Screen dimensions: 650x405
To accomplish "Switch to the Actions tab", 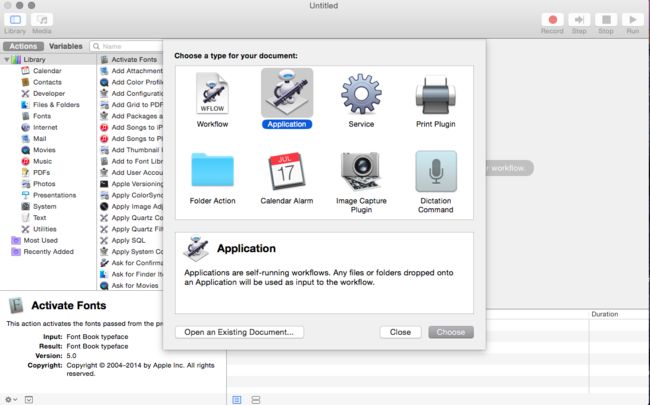I will click(23, 46).
